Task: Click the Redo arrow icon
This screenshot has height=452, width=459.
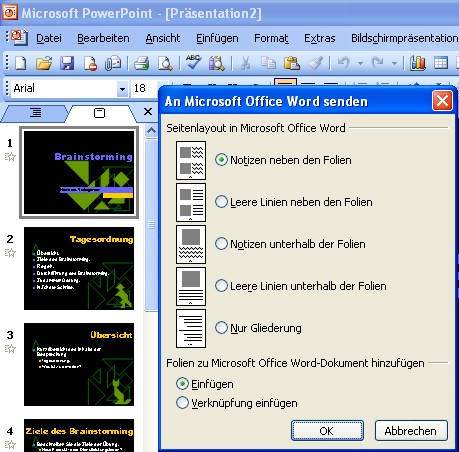Action: [x=377, y=63]
